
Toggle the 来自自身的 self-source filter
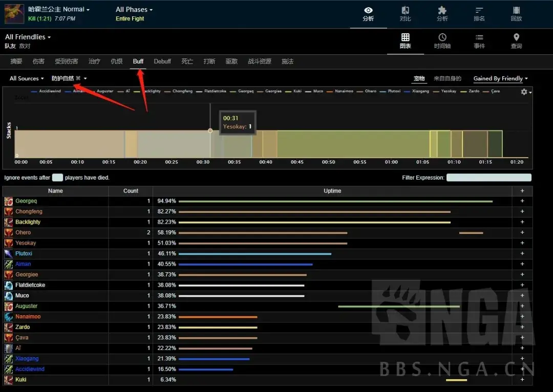pos(447,79)
